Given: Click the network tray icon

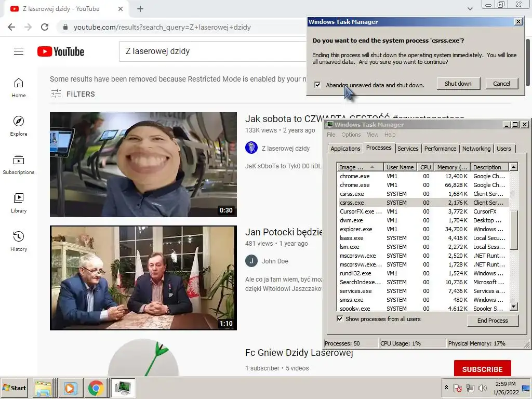Looking at the screenshot, I should click(x=470, y=388).
